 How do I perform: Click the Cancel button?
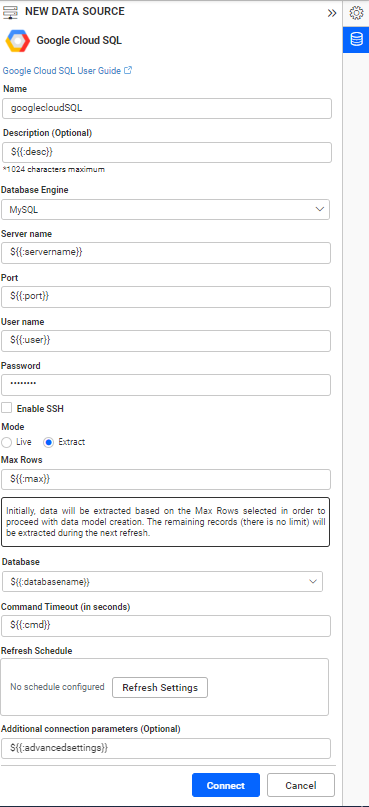[301, 785]
